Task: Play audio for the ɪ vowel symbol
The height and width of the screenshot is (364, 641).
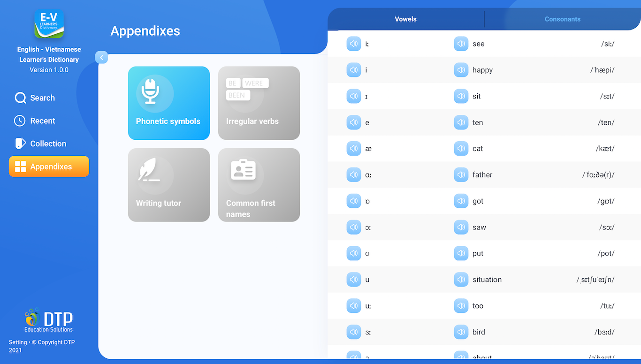Action: click(354, 96)
